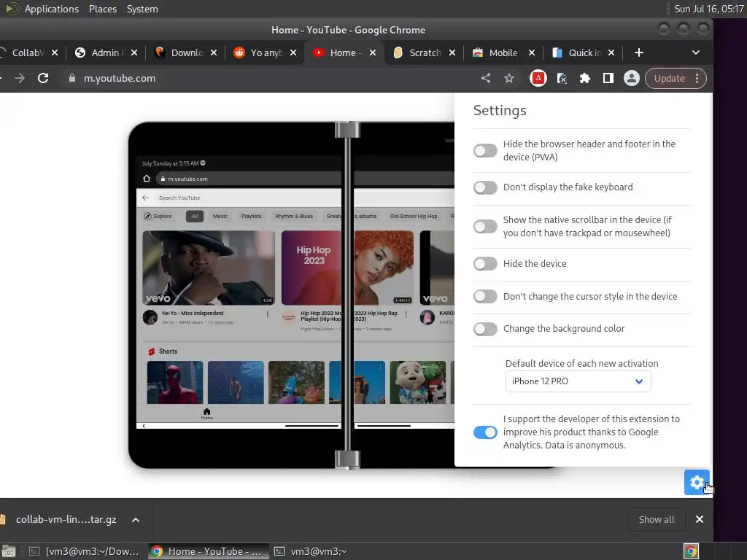Open the extension icon beside the red ad blocker

(562, 78)
